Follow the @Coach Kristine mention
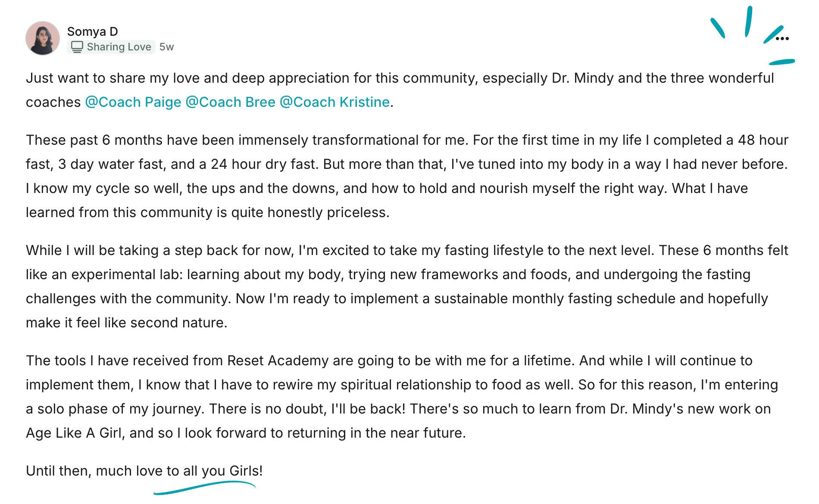 pyautogui.click(x=334, y=102)
